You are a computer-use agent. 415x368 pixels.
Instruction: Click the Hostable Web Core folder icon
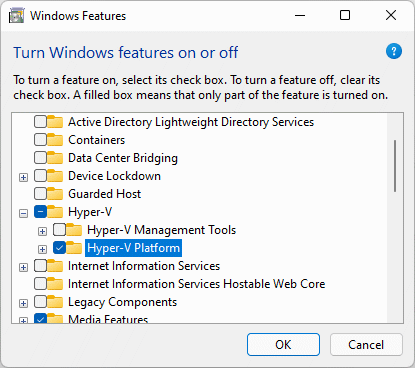point(55,284)
